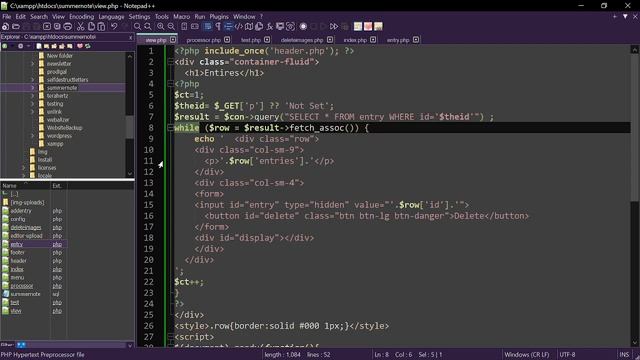640x360 pixels.
Task: Open the Document map toolbar icon
Action: click(x=249, y=27)
